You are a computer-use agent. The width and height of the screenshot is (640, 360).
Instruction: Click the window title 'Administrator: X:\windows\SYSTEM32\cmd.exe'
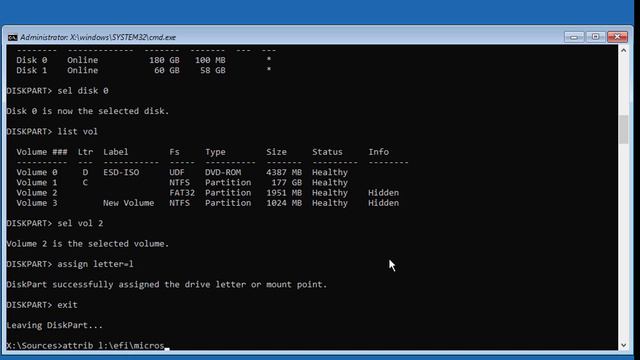[98, 37]
